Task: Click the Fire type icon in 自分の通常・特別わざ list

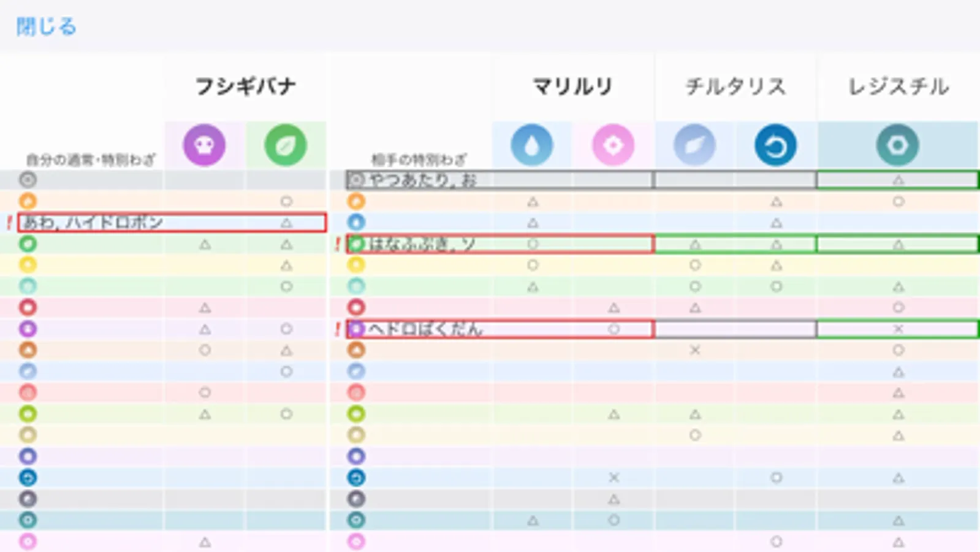Action: pos(28,201)
